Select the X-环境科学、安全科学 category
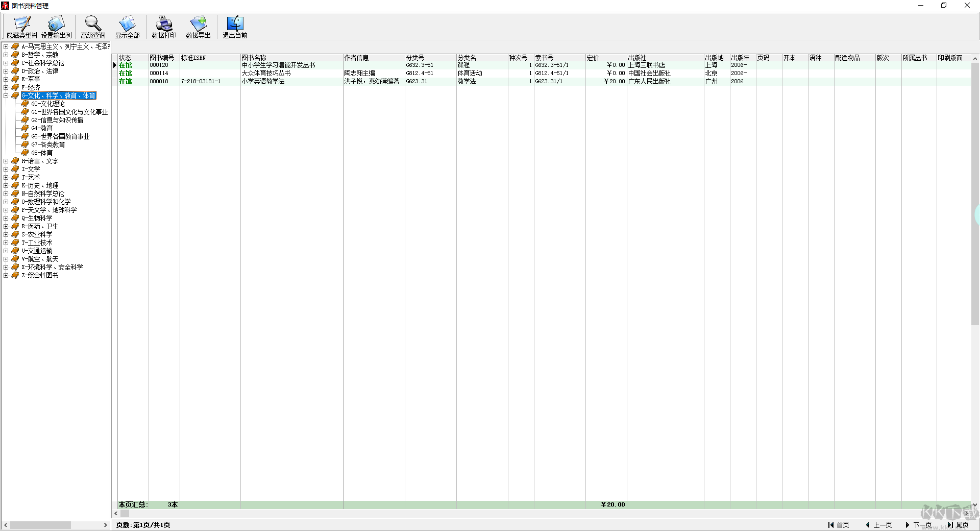 pos(52,267)
